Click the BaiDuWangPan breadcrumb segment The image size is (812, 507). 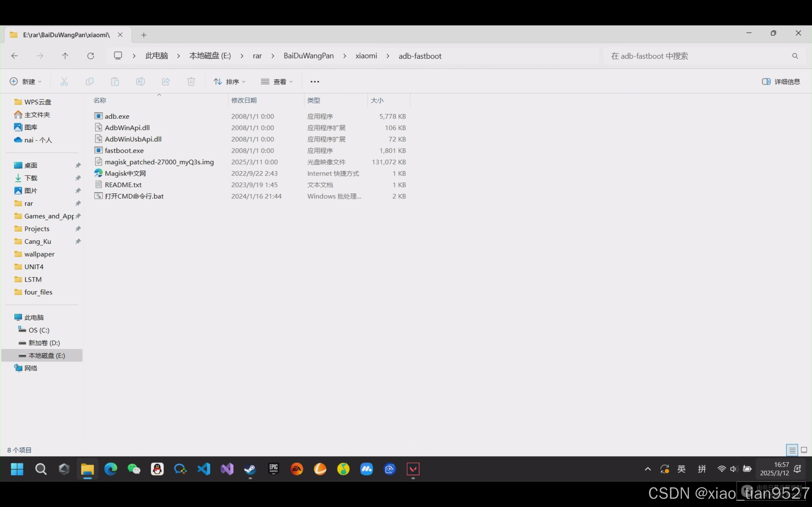(x=308, y=56)
